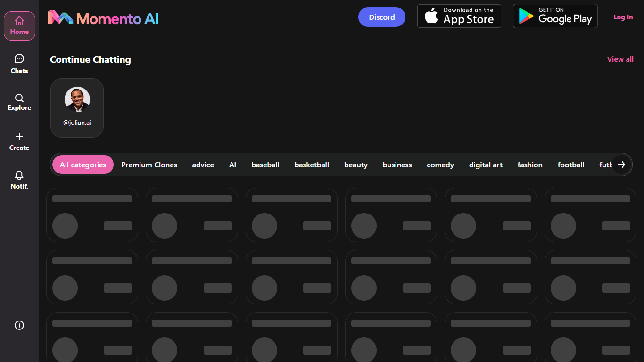Select the All categories filter

pos(83,165)
